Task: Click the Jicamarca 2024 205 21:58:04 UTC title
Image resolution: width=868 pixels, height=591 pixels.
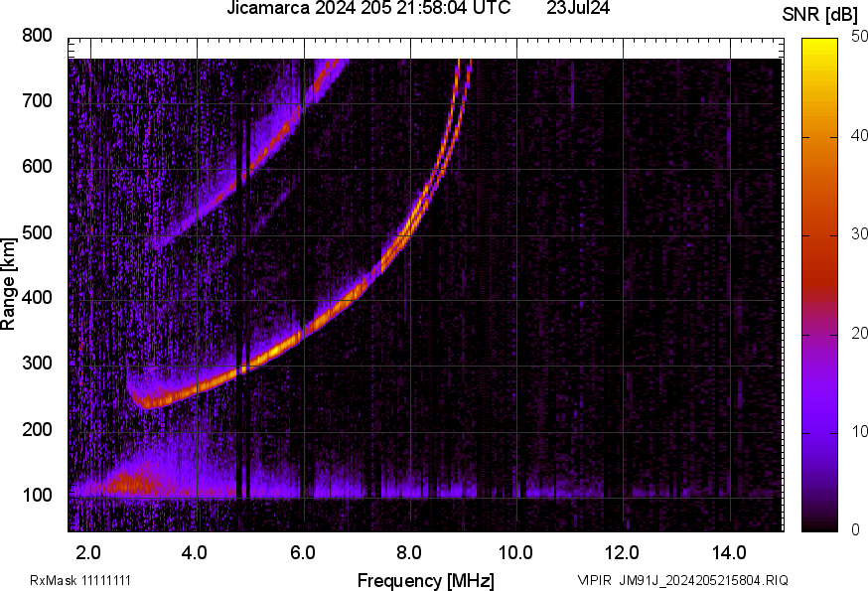Action: (368, 8)
